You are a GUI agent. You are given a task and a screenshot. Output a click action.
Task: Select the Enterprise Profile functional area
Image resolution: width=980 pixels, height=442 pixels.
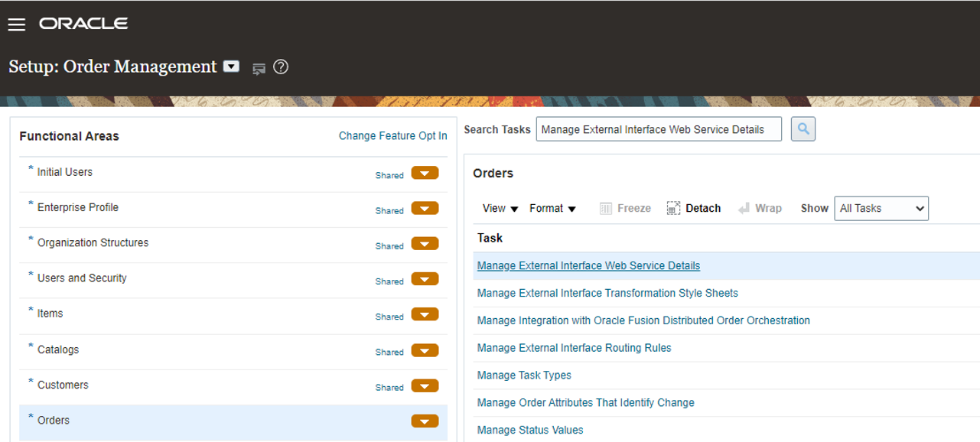(78, 207)
